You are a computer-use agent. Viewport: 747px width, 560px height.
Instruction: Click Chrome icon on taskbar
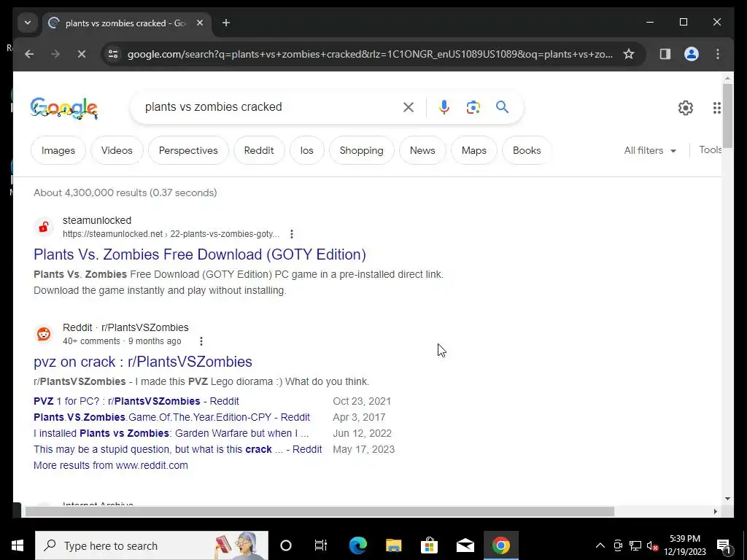pos(500,545)
